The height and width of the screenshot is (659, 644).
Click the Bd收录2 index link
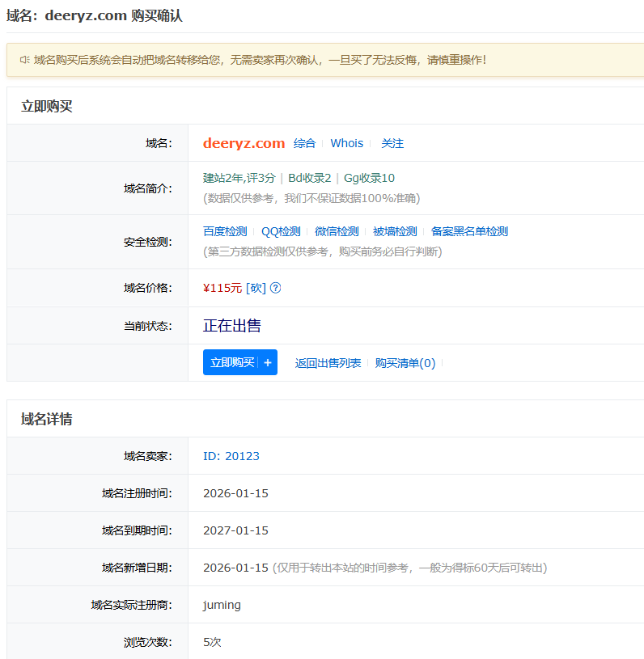pyautogui.click(x=309, y=178)
